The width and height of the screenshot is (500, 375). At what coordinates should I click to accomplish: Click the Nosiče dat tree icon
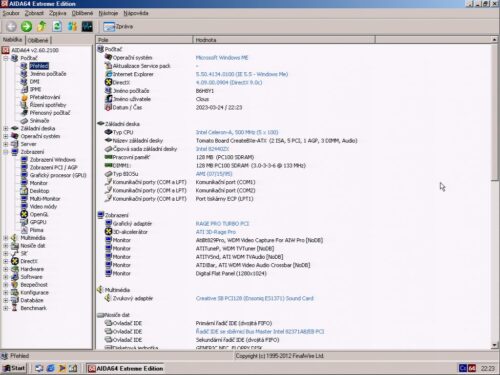point(15,246)
